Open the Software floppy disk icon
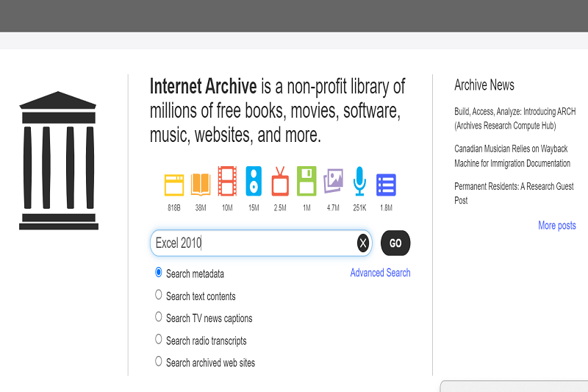588x392 pixels. coord(306,181)
